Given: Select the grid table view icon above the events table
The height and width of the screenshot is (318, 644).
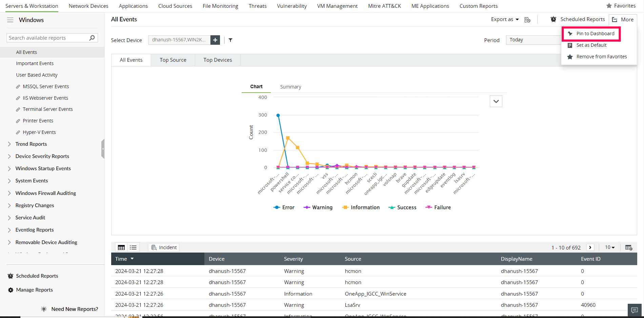Looking at the screenshot, I should click(121, 247).
